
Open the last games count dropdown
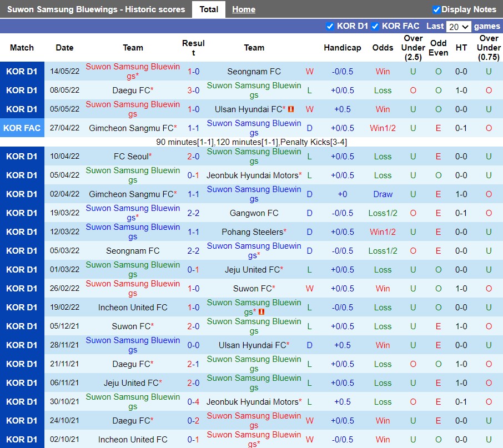(x=459, y=27)
